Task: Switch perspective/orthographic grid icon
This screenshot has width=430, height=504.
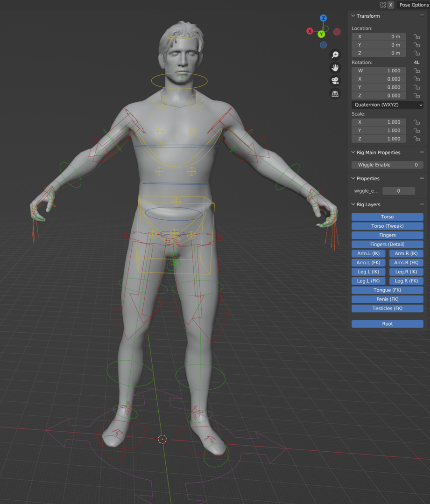Action: click(x=335, y=94)
